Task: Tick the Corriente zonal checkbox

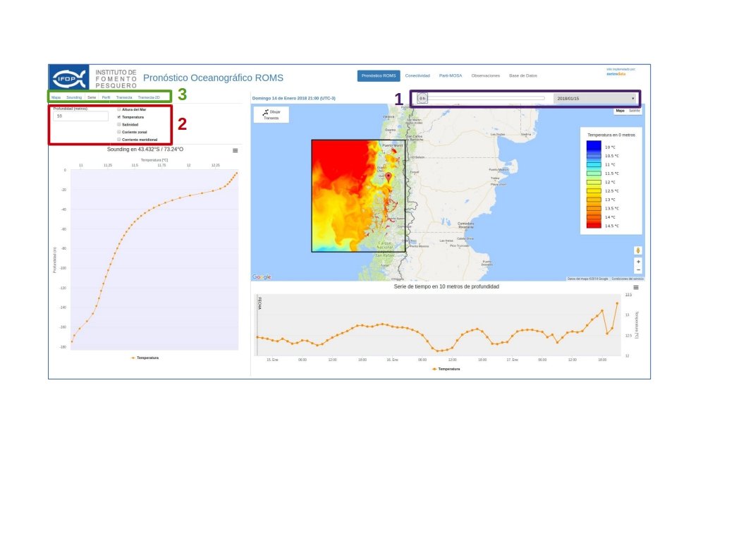Action: pyautogui.click(x=119, y=132)
